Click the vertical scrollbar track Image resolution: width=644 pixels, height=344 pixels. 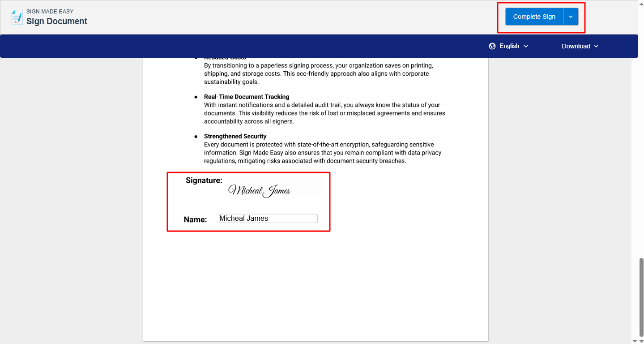[x=640, y=179]
